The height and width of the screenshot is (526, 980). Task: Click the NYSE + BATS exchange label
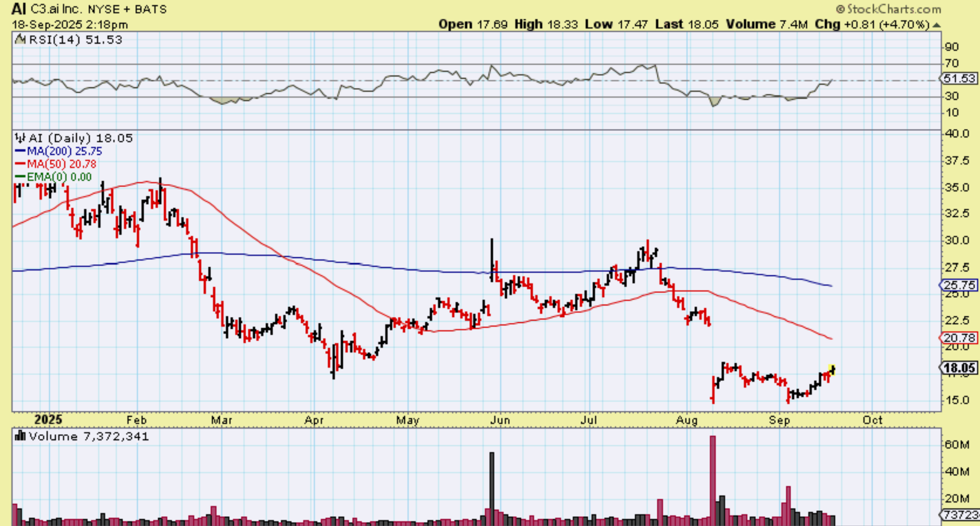127,9
